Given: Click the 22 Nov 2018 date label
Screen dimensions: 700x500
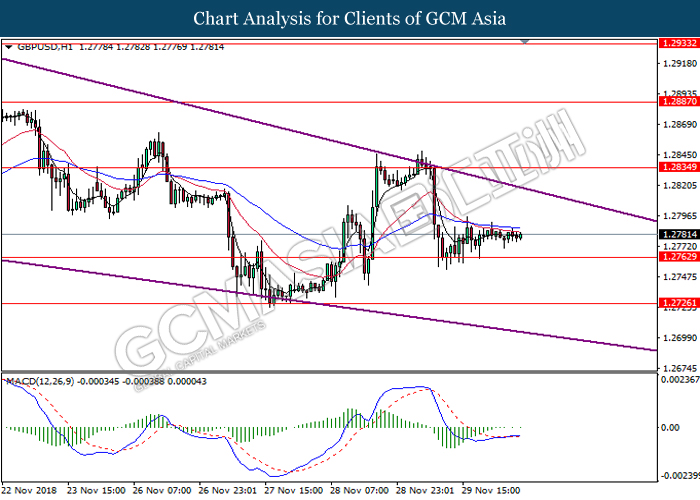Looking at the screenshot, I should point(29,490).
